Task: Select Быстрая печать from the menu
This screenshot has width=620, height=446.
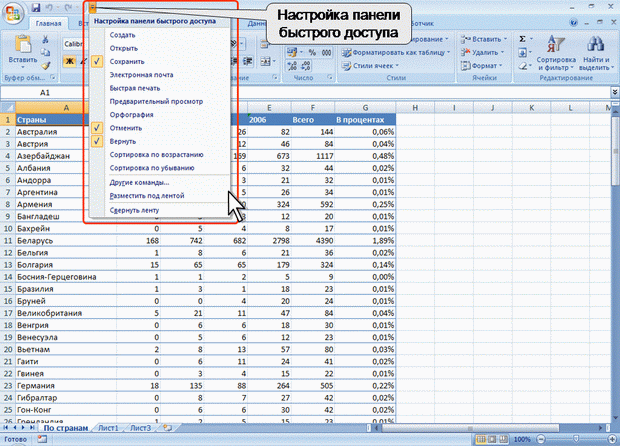Action: click(133, 88)
